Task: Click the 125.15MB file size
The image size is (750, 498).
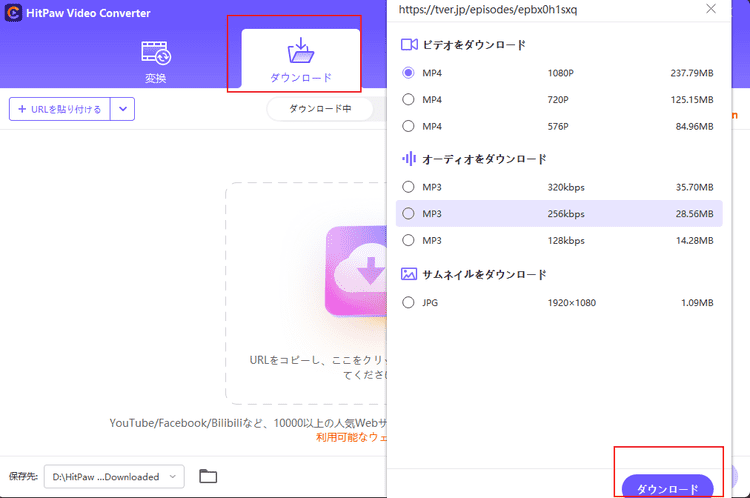Action: [692, 100]
